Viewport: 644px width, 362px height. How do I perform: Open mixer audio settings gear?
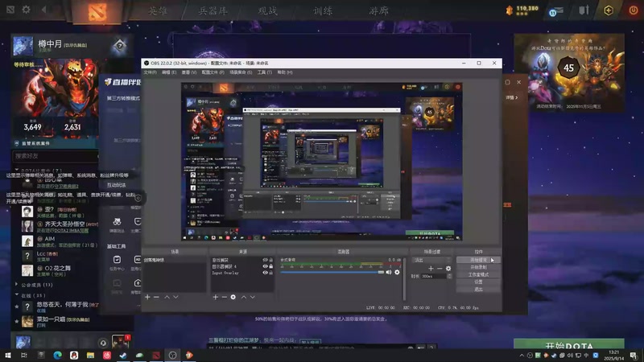[x=397, y=272]
